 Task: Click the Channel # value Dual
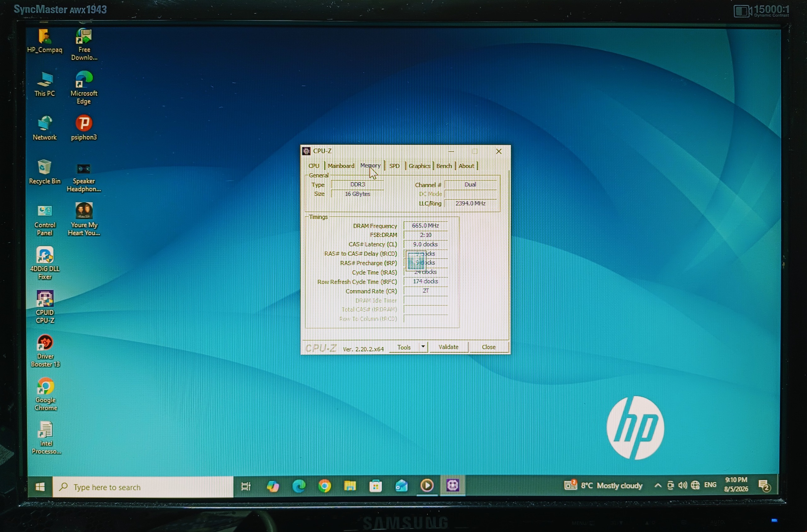pos(470,185)
